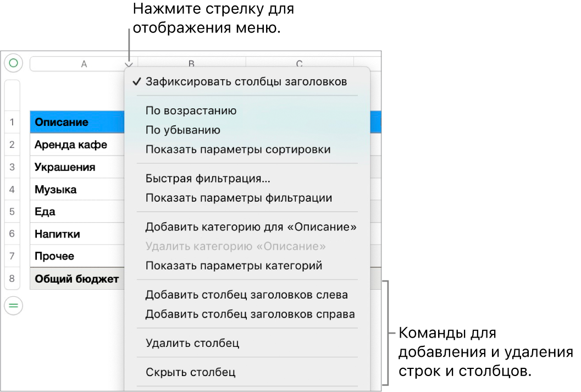Select the column A header
Viewport: 581px width, 392px height.
click(84, 64)
